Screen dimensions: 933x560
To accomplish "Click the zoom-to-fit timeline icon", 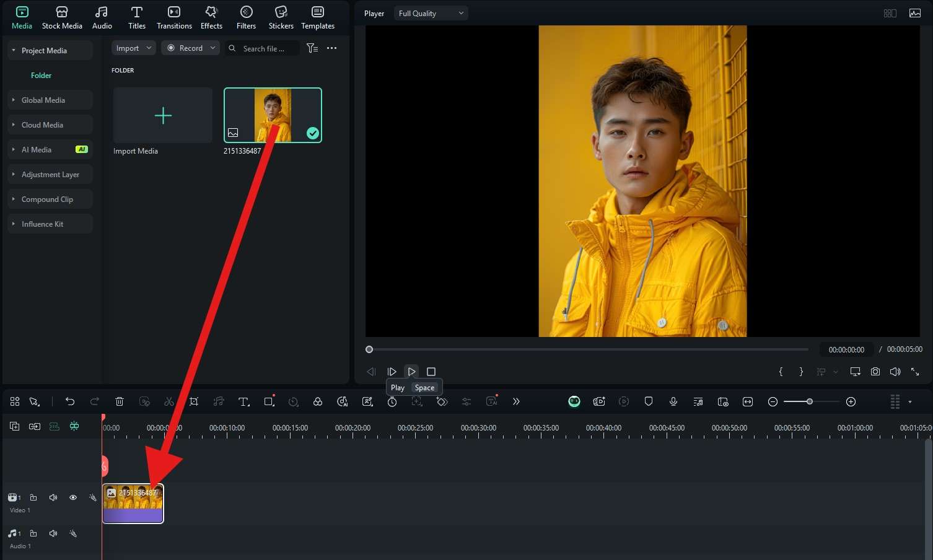I will coord(748,401).
